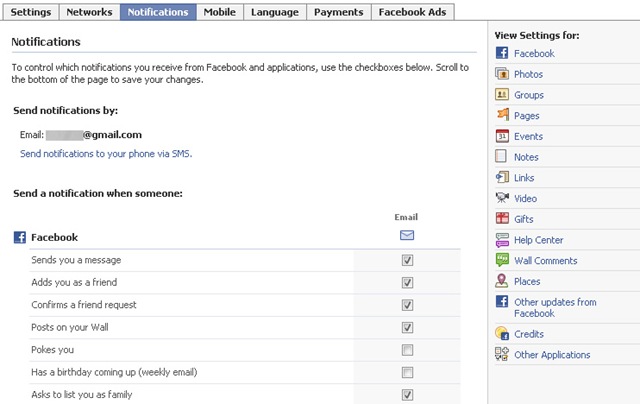
Task: Click 'Send notifications to your phone via SMS'
Action: pos(105,154)
